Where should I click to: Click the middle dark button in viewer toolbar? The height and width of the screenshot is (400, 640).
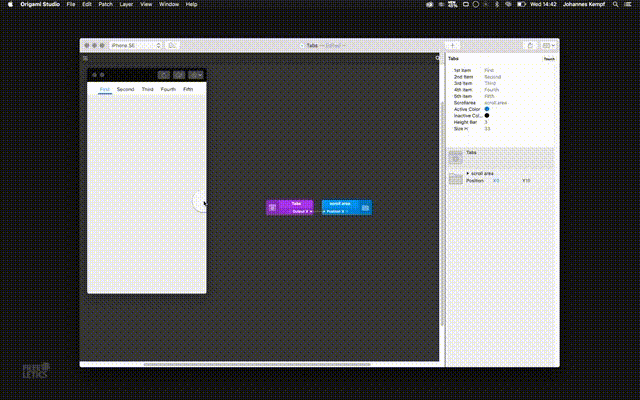pos(179,75)
